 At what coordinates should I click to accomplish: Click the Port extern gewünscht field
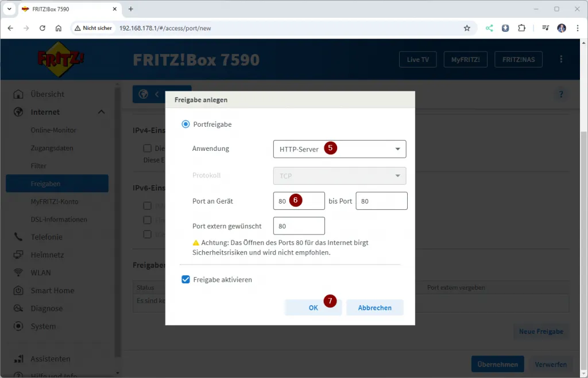coord(299,226)
